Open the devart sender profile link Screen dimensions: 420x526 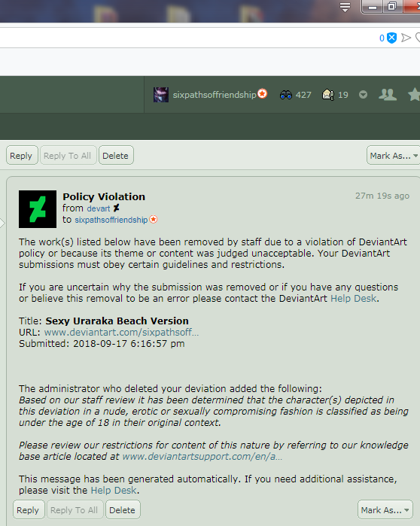coord(99,208)
